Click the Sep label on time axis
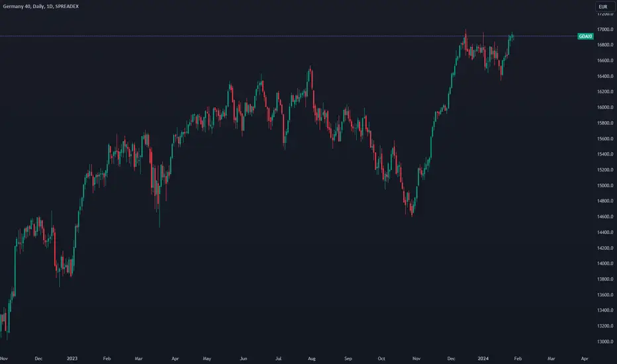Image resolution: width=617 pixels, height=364 pixels. (348, 359)
